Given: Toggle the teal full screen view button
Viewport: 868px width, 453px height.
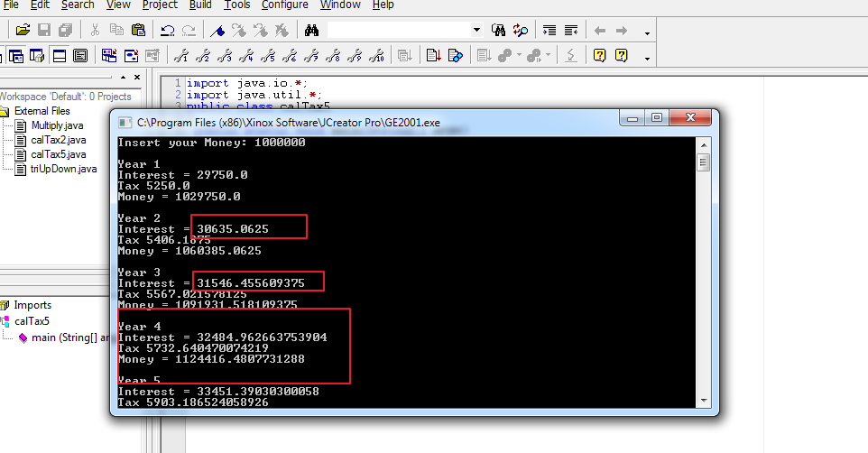Looking at the screenshot, I should coord(80,55).
